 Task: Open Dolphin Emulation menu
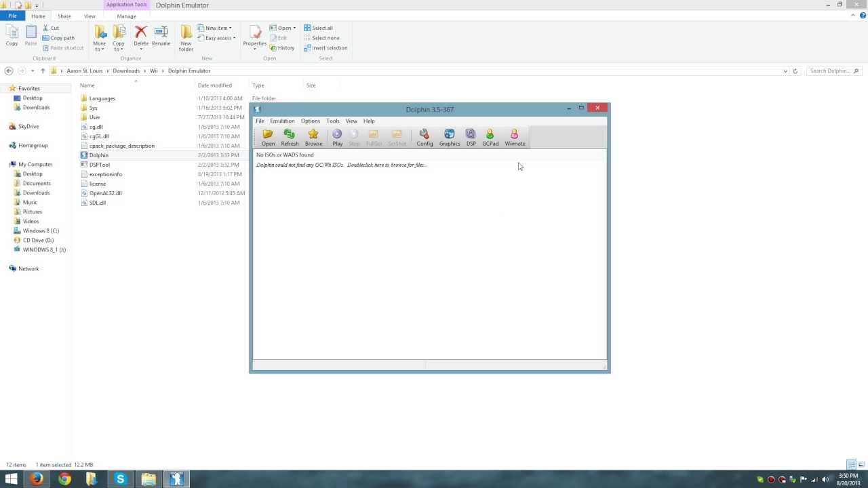282,121
